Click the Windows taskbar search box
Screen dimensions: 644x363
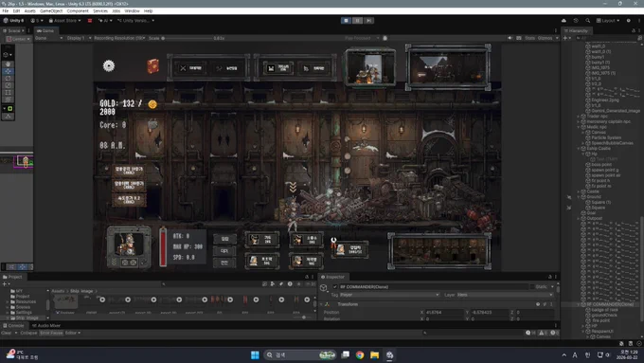coord(300,355)
